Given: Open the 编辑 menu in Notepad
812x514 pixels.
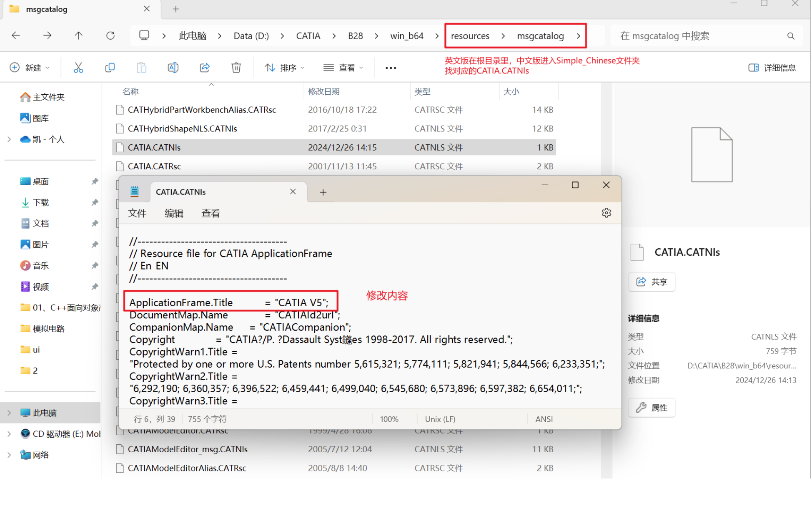Looking at the screenshot, I should (174, 214).
